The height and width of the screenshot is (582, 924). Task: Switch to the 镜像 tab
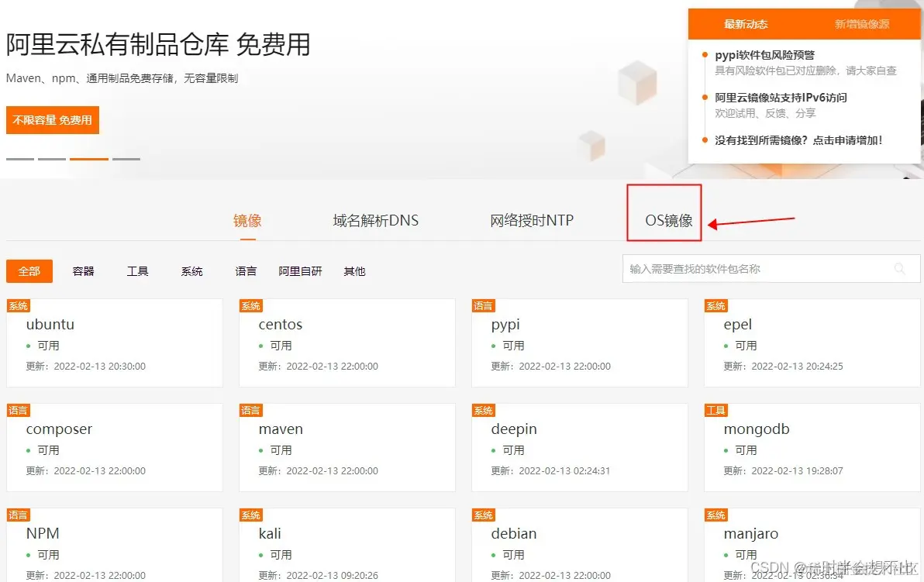[x=247, y=220]
